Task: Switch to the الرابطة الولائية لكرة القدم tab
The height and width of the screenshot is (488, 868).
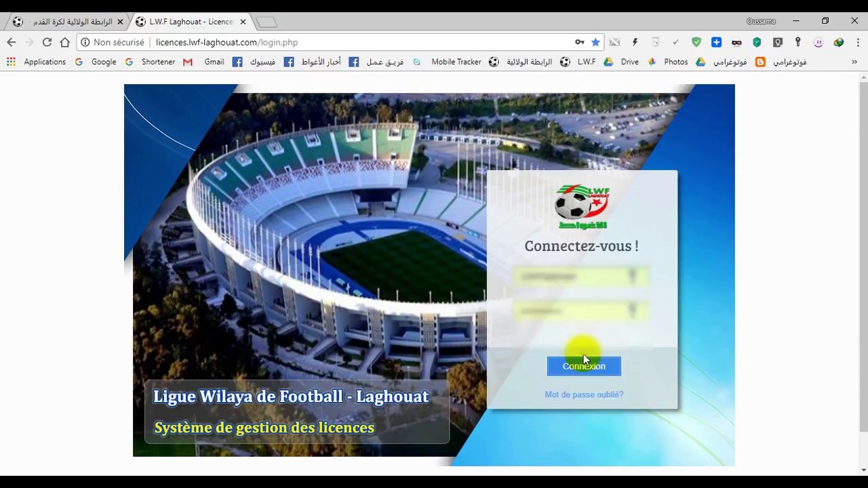Action: [66, 22]
